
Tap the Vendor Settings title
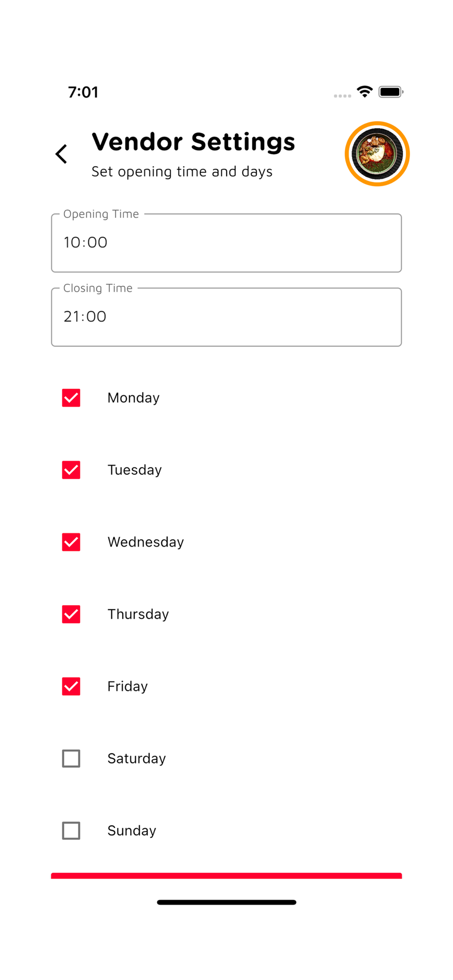click(194, 142)
